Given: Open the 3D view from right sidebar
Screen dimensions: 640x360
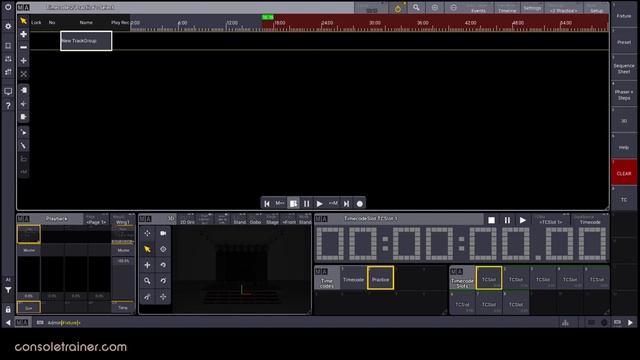Looking at the screenshot, I should coord(624,120).
